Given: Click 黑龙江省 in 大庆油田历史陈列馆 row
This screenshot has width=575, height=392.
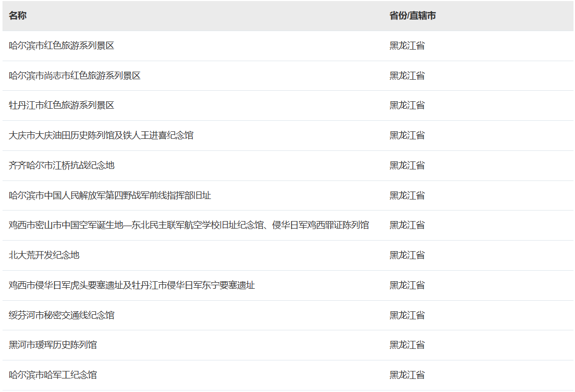Looking at the screenshot, I should pos(407,135).
